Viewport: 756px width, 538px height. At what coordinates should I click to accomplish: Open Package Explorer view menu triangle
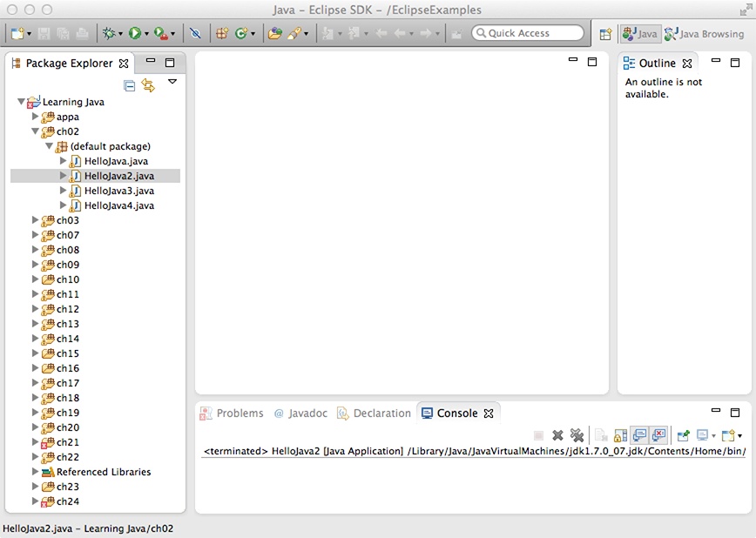tap(172, 82)
